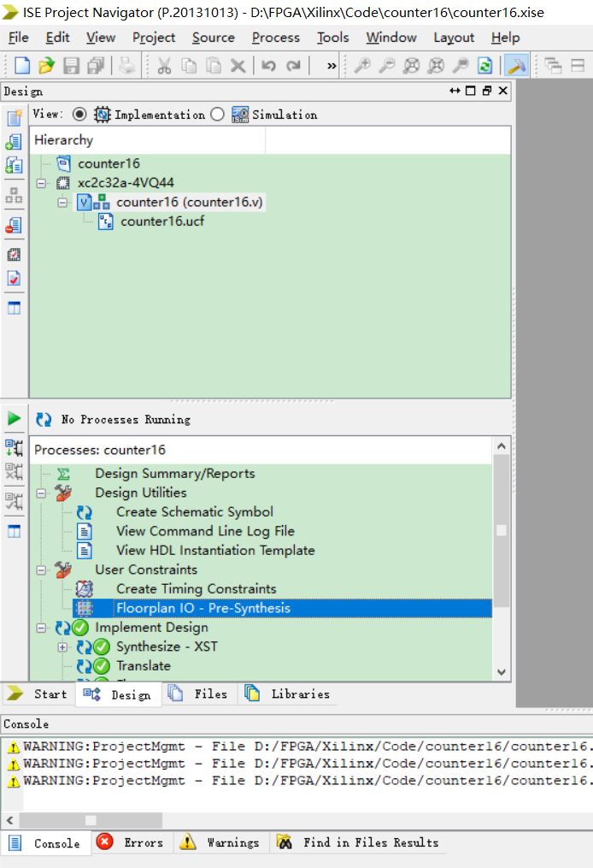Click the Add Copy of Source sidebar icon
The image size is (593, 868).
coord(14,166)
